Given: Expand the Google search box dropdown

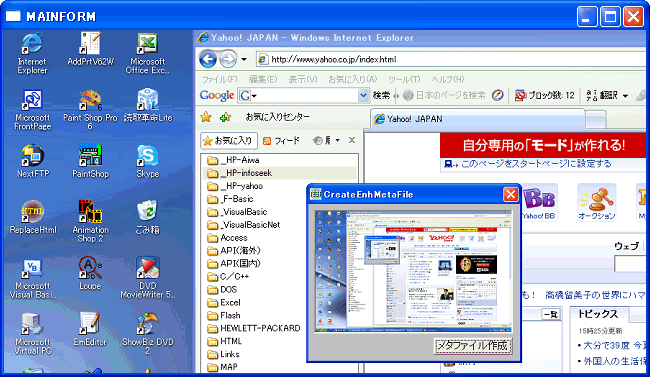Looking at the screenshot, I should 363,95.
